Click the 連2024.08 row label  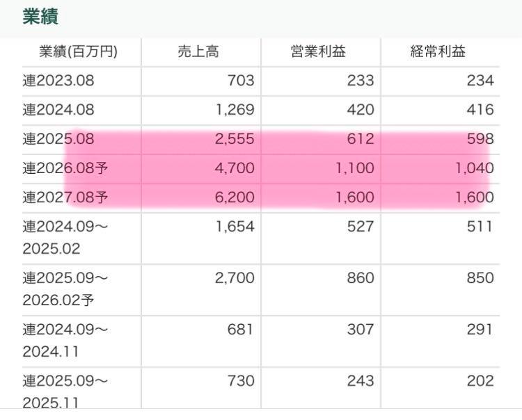58,110
